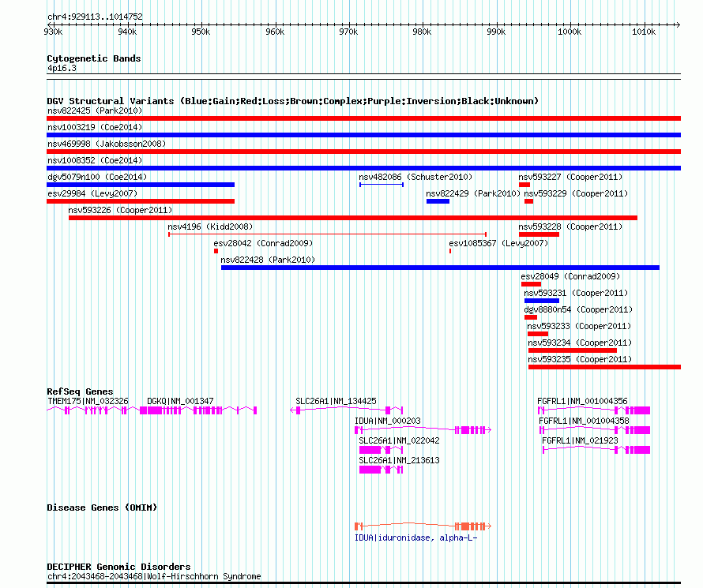Click the DECIPHER Genomic Disorders track title

(x=118, y=567)
